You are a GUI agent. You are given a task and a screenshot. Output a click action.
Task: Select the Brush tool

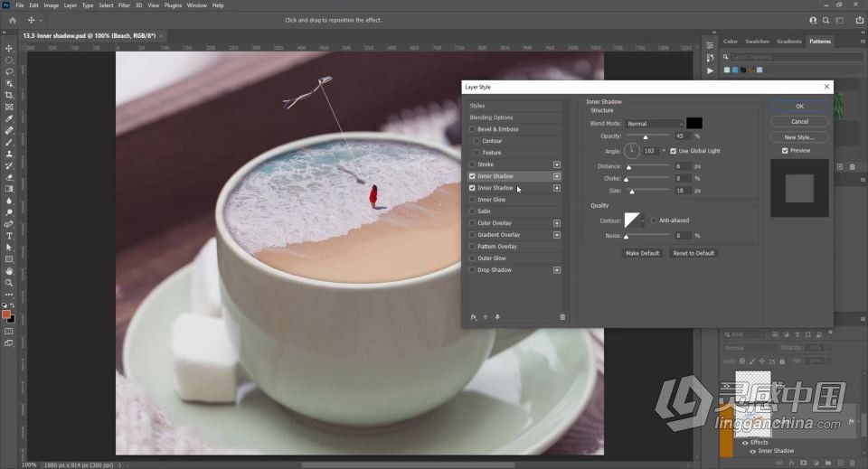click(x=9, y=142)
